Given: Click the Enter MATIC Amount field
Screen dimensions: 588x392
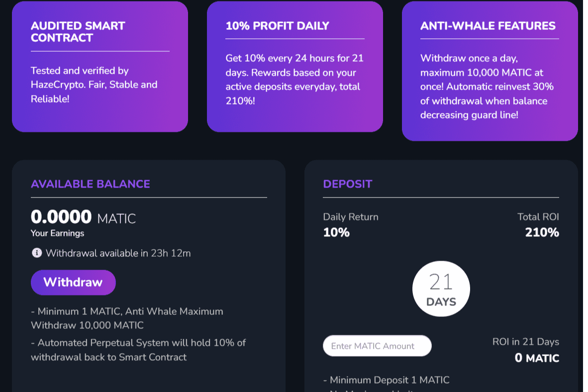Looking at the screenshot, I should 377,346.
